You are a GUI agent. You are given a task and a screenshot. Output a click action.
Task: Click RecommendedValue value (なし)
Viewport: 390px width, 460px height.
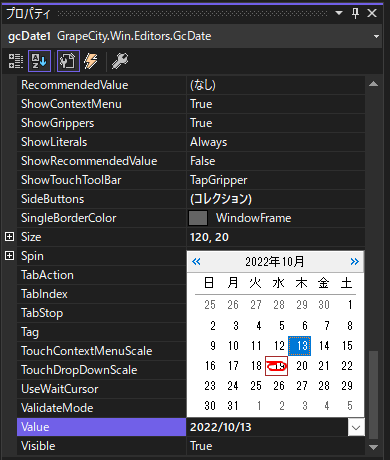(203, 85)
